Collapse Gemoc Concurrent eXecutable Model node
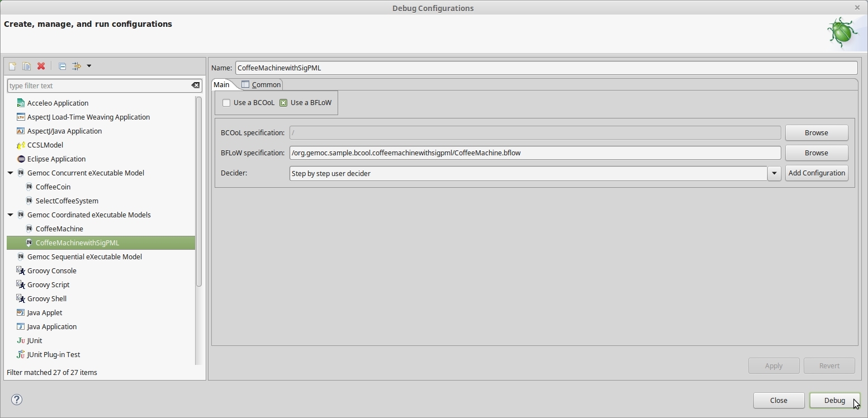Viewport: 868px width, 418px height. 10,173
